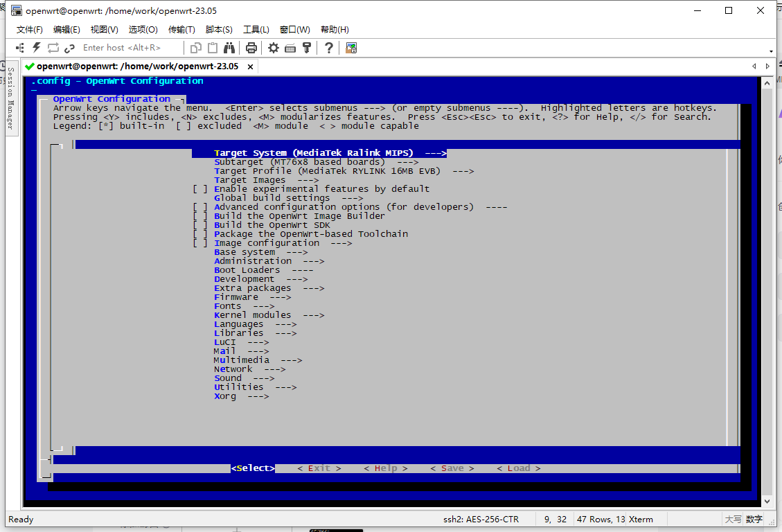The width and height of the screenshot is (782, 532).
Task: Click tab scroll left arrow
Action: click(x=754, y=66)
